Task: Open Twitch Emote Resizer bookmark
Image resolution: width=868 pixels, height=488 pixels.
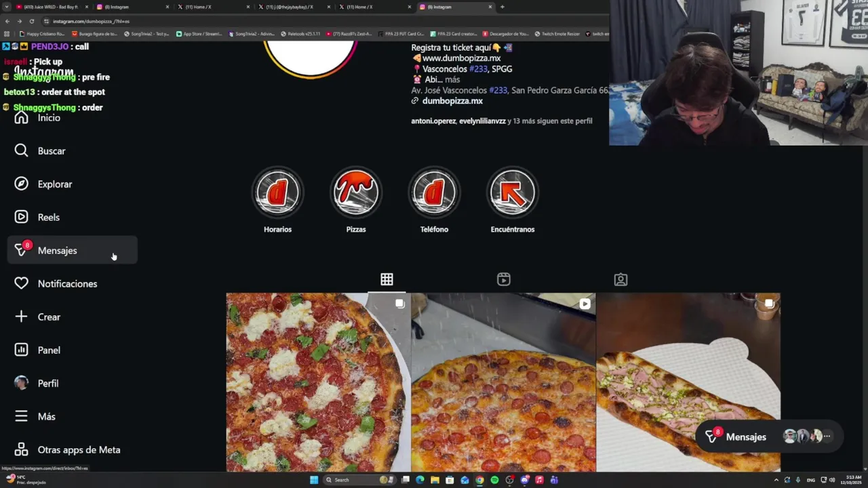Action: (x=557, y=34)
